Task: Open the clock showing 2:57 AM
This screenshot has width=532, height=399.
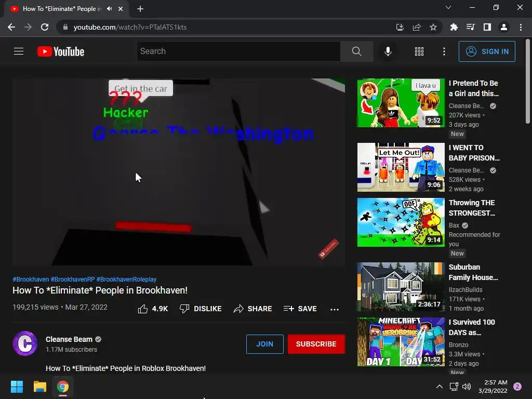Action: pos(493,387)
